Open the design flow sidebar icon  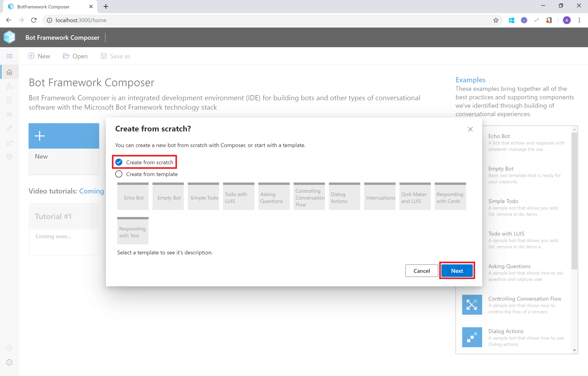pyautogui.click(x=9, y=86)
